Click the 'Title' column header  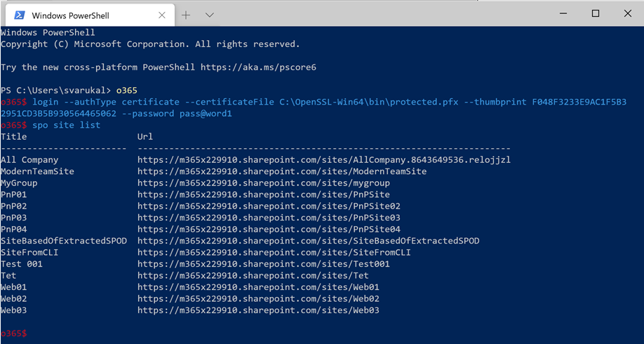pos(14,136)
